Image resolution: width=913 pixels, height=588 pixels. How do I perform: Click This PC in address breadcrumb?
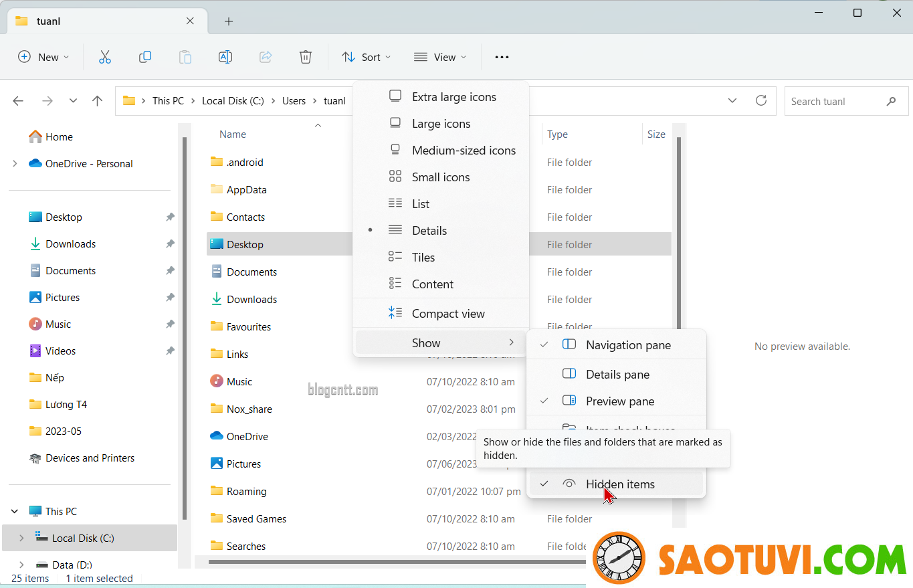(x=168, y=101)
